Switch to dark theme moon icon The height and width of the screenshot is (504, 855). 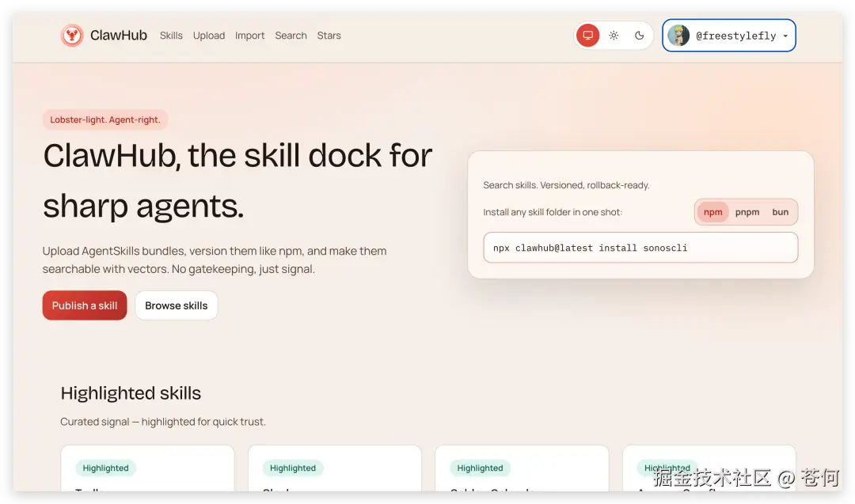point(639,36)
